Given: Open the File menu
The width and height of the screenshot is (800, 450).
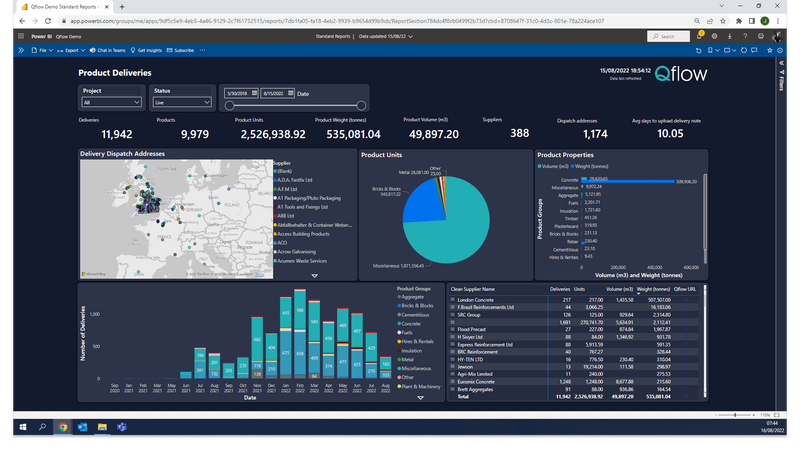Looking at the screenshot, I should 42,51.
